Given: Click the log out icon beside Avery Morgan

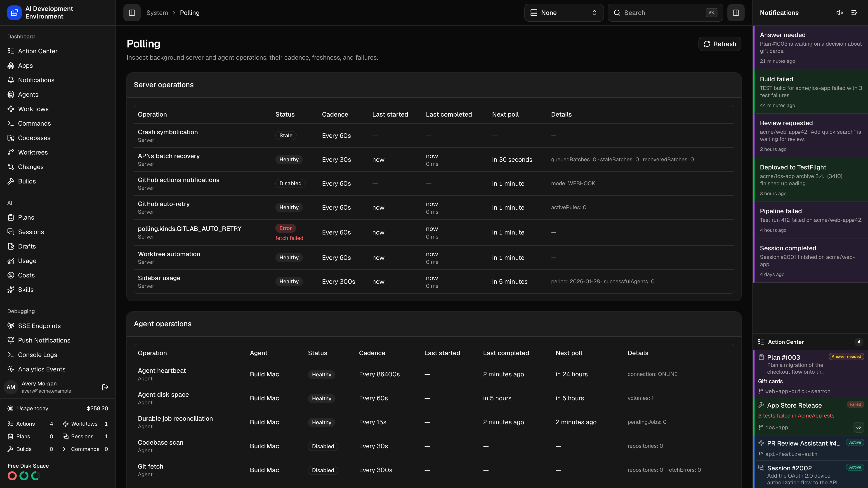Looking at the screenshot, I should pos(105,387).
